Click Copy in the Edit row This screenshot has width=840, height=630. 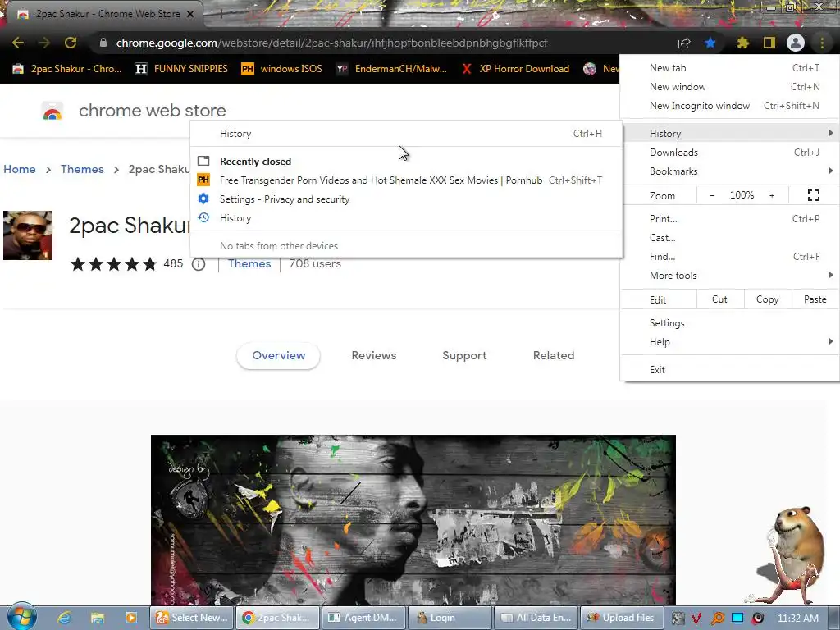(x=768, y=299)
